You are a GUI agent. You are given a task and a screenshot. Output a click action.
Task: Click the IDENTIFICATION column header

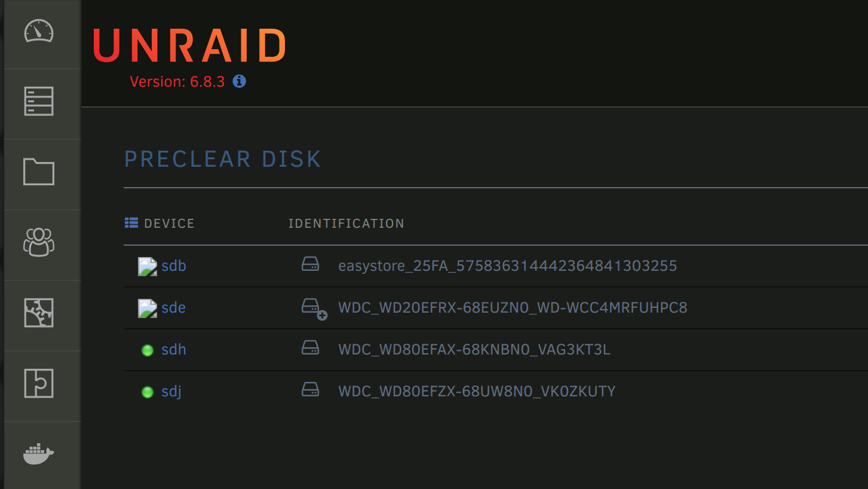click(x=346, y=223)
